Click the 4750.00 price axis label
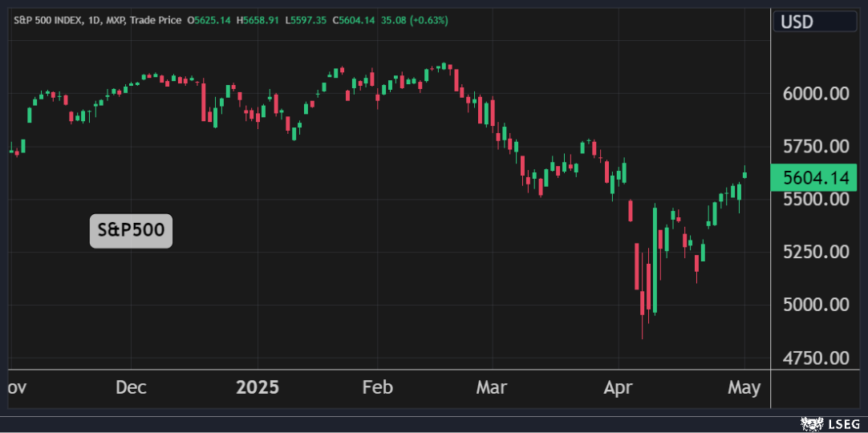This screenshot has height=433, width=868. [816, 358]
